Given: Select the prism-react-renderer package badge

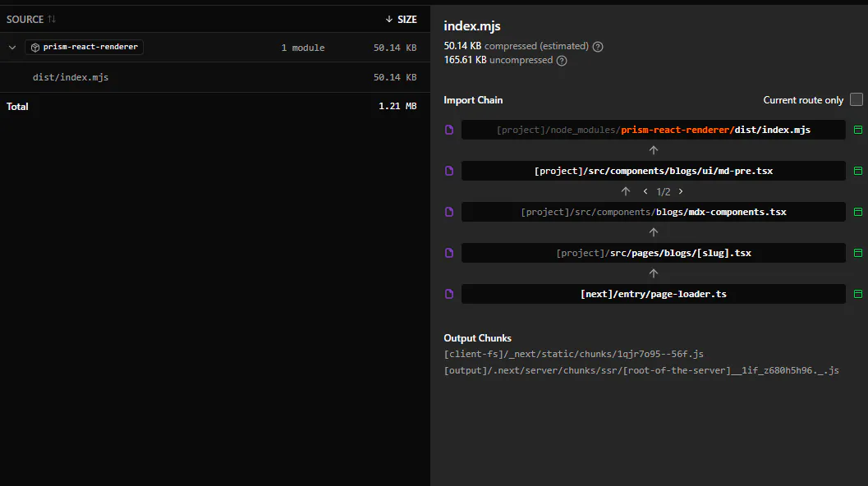Looking at the screenshot, I should (84, 47).
